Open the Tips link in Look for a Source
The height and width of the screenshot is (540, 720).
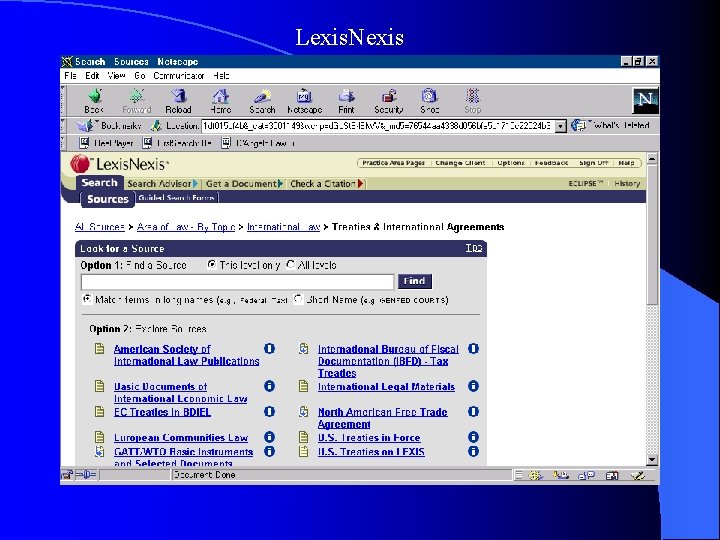click(474, 248)
